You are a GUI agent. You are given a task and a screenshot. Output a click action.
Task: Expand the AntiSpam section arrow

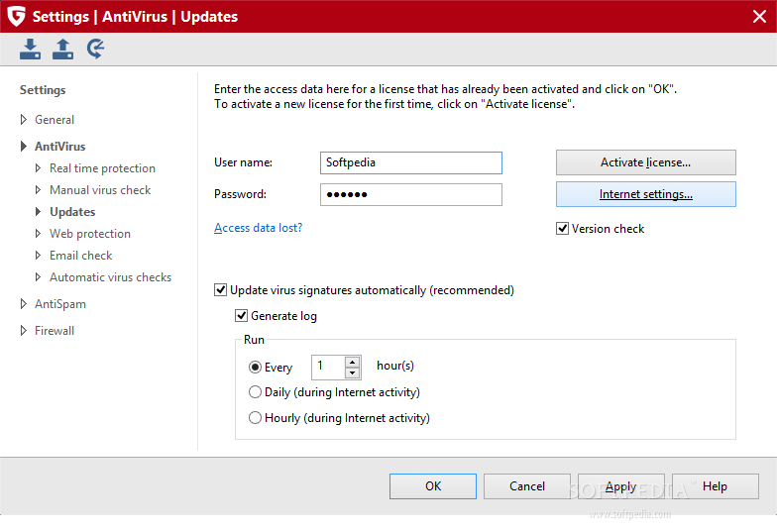pos(24,303)
